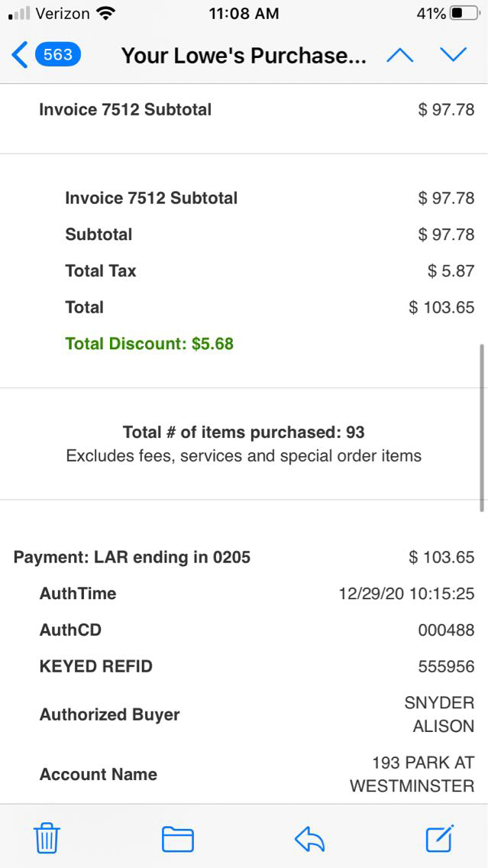
Task: Tap the 563 unread mailbox badge
Action: click(58, 55)
